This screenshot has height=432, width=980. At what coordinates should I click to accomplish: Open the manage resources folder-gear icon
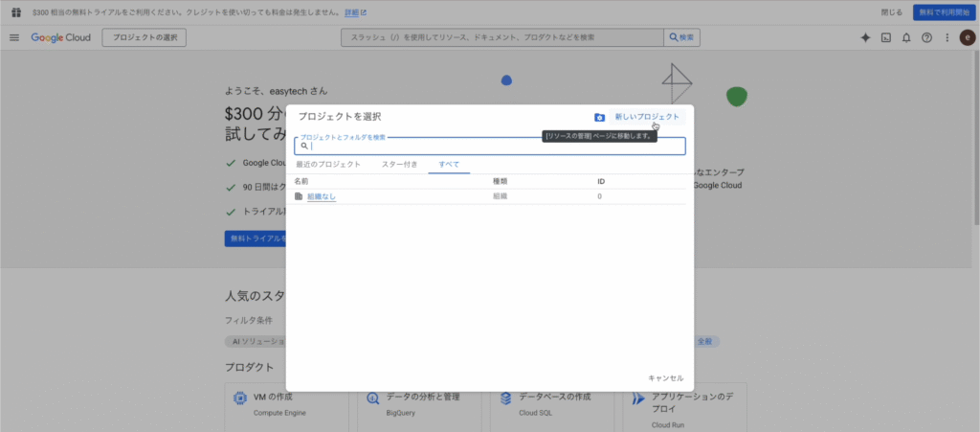[x=599, y=117]
